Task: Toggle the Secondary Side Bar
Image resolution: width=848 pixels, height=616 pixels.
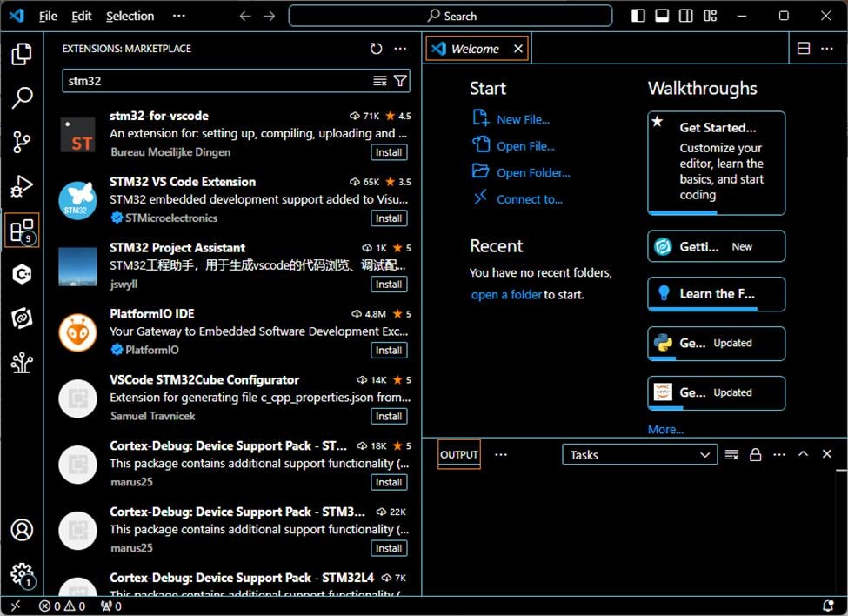Action: click(x=685, y=16)
